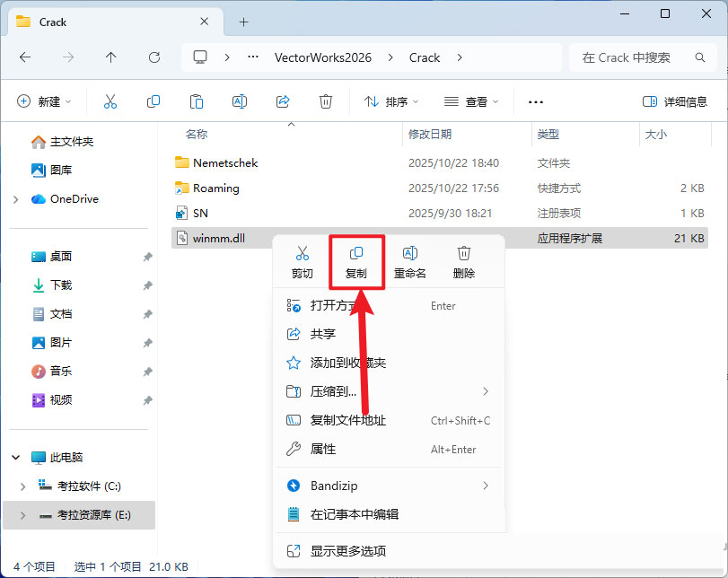Collapse the 此电脑 tree node
Image resolution: width=728 pixels, height=578 pixels.
16,458
